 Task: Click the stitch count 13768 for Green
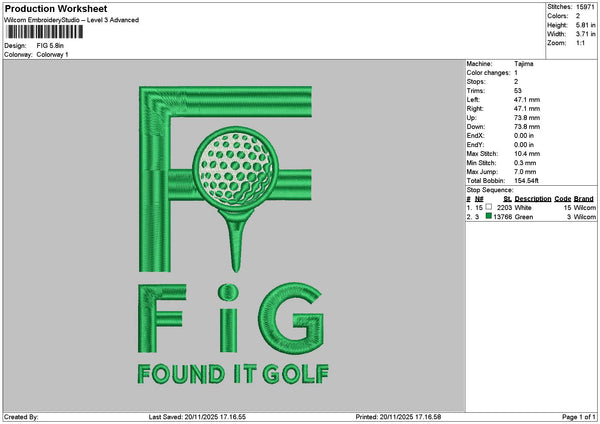pos(502,217)
